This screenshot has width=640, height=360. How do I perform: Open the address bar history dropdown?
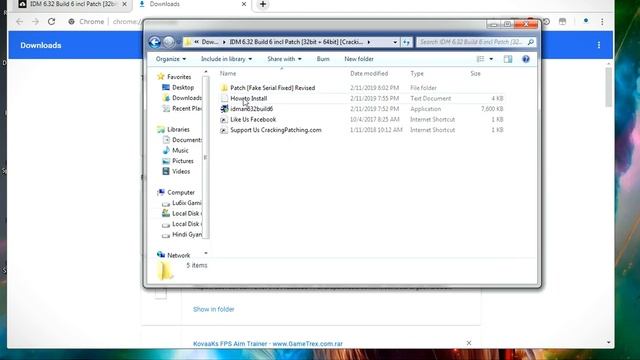coord(395,42)
